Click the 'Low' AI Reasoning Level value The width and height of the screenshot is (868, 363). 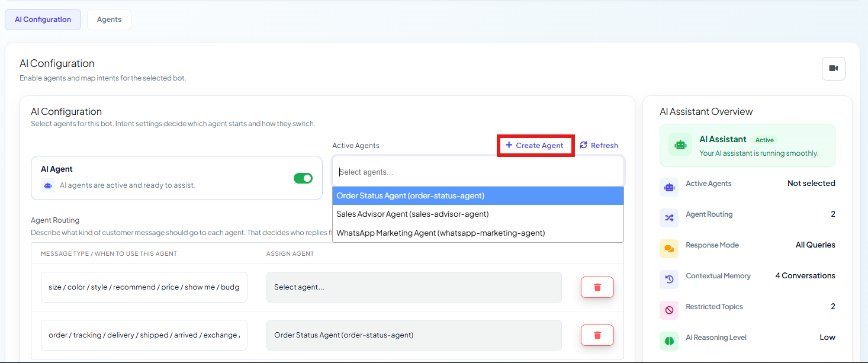pos(828,338)
